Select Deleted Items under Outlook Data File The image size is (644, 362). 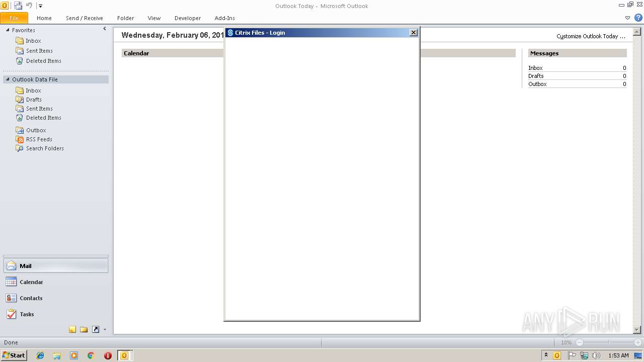44,118
